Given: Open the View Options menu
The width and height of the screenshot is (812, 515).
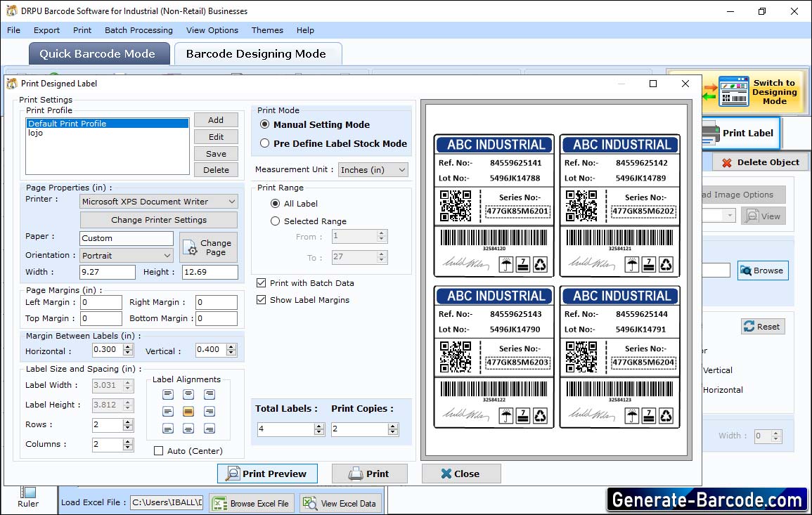Looking at the screenshot, I should [212, 30].
